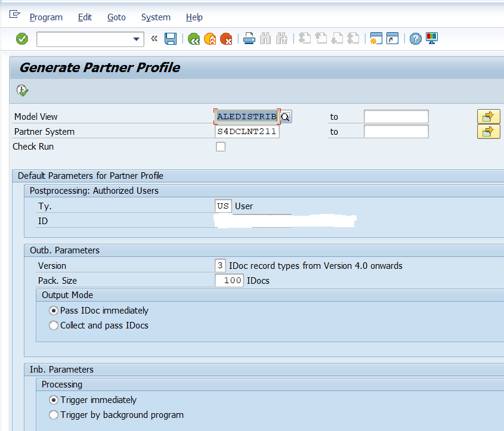The width and height of the screenshot is (504, 431).
Task: Open the command field dropdown arrow
Action: [137, 38]
